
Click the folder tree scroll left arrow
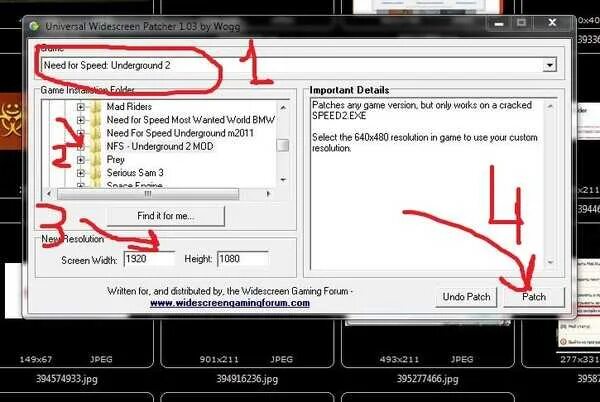pos(49,194)
